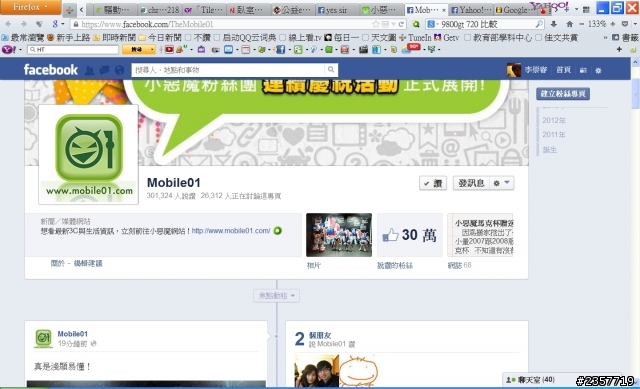Open the messages icon in Facebook header
Viewport: 640px width, 389px height.
104,71
